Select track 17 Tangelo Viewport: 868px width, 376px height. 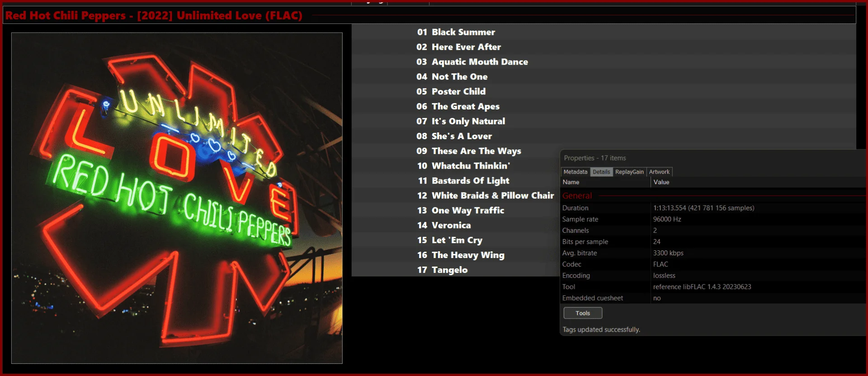tap(456, 270)
